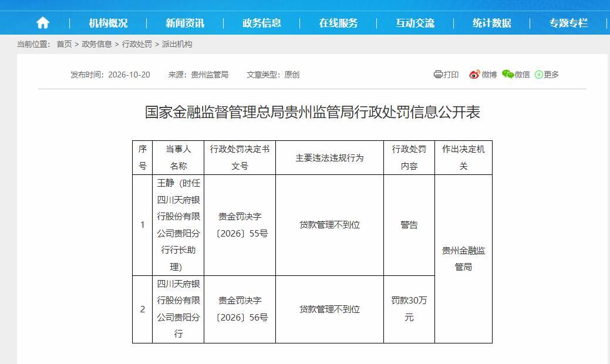The width and height of the screenshot is (610, 364).
Task: Click the 行政处罚 breadcrumb link
Action: (x=137, y=45)
